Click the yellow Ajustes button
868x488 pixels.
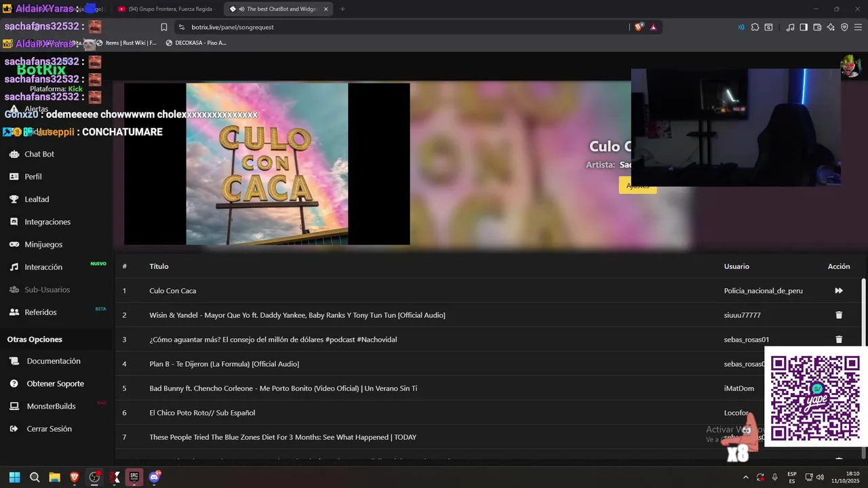coord(637,185)
